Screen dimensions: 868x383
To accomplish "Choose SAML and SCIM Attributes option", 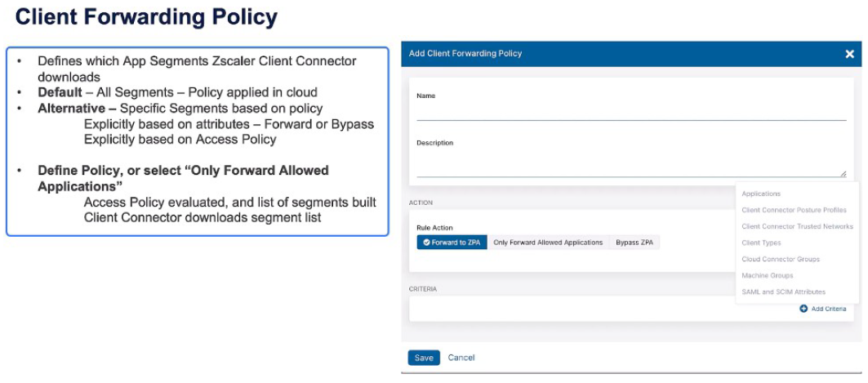I will click(x=783, y=292).
